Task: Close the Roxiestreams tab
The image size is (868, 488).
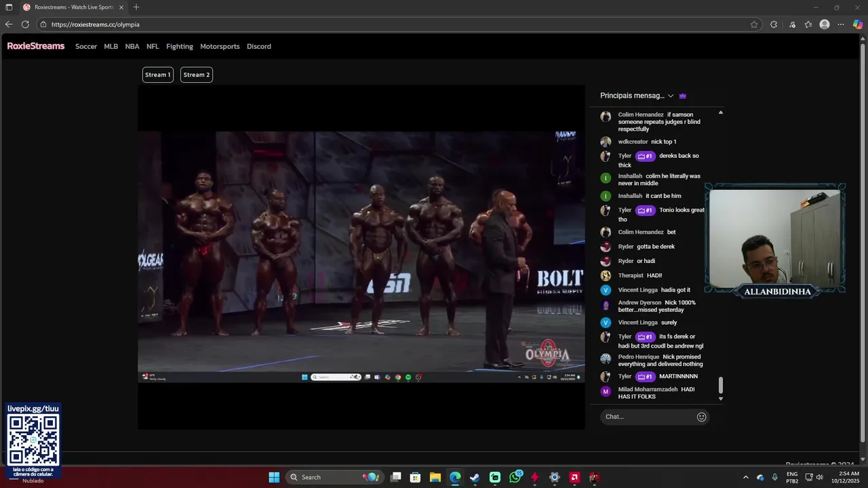Action: tap(121, 7)
